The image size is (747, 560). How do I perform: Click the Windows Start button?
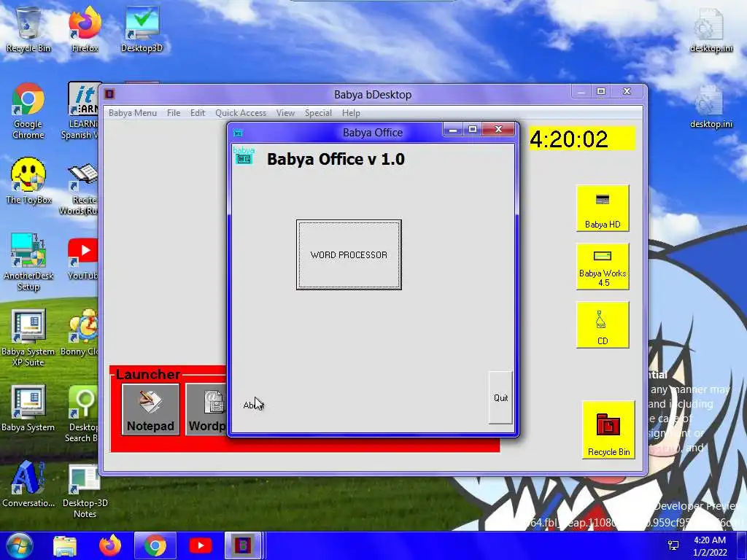pos(19,545)
